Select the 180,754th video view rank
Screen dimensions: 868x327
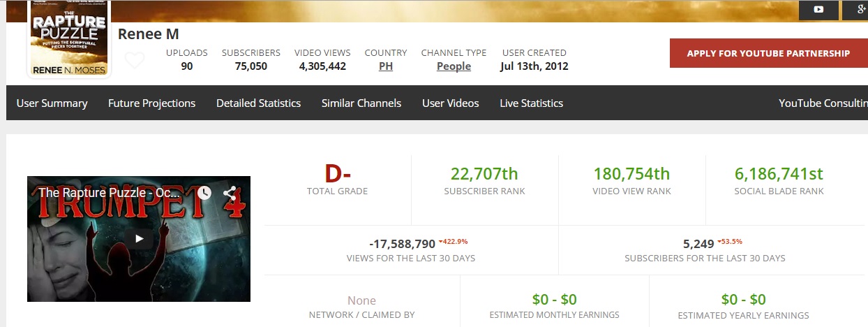631,173
